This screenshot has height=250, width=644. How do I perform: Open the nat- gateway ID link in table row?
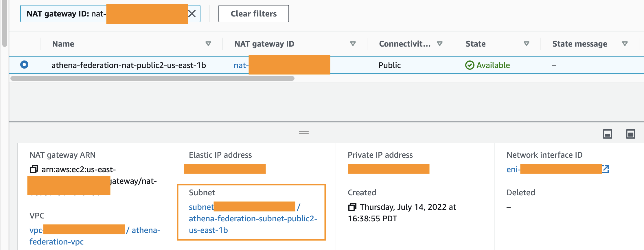coord(241,65)
